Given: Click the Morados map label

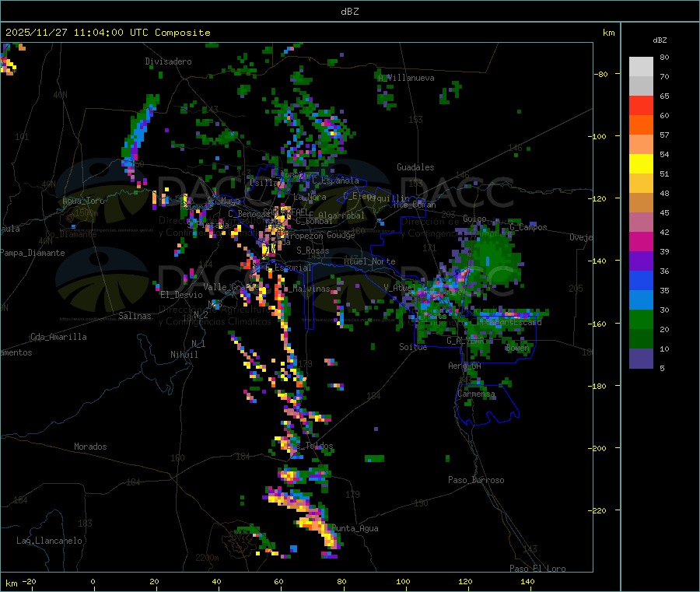Looking at the screenshot, I should tap(90, 447).
